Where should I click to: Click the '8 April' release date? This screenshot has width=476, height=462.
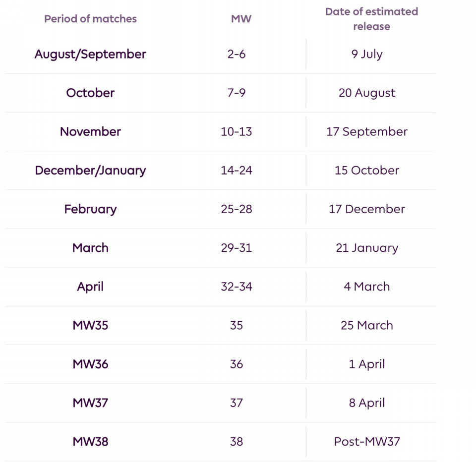367,403
